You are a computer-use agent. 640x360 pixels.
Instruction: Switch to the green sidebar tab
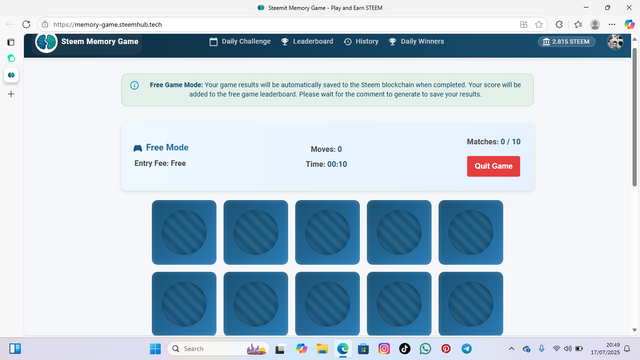point(11,58)
